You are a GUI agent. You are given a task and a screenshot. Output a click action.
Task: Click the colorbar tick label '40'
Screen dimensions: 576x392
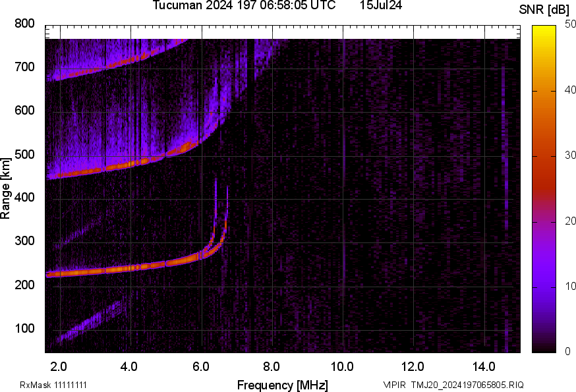(x=571, y=90)
